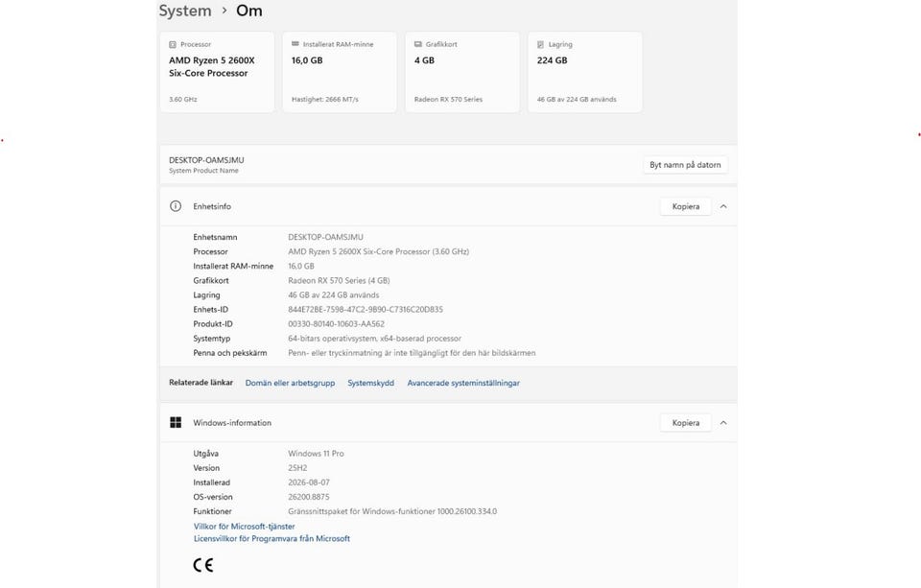Image resolution: width=921 pixels, height=588 pixels.
Task: Click the 3.60 GHz text on processor card
Action: tap(183, 99)
